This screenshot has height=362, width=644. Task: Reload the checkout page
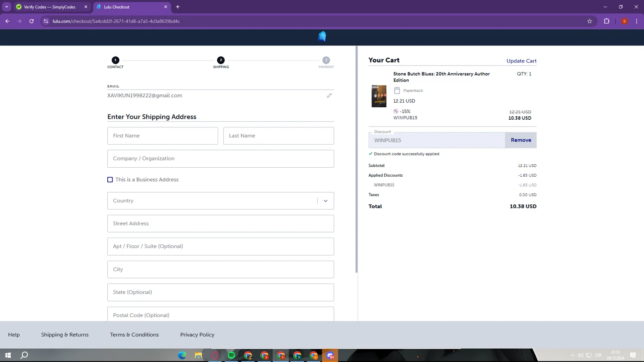click(x=31, y=21)
